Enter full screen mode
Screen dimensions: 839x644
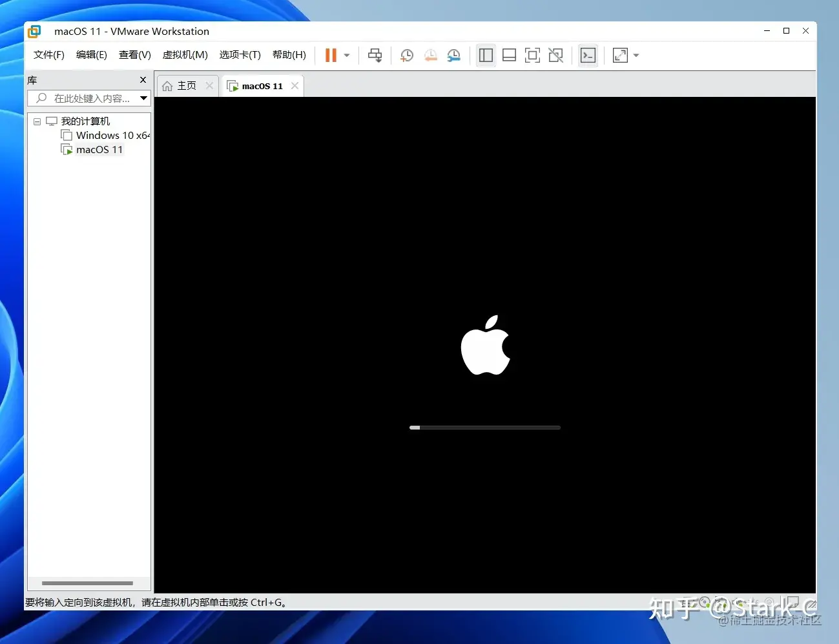[x=532, y=56]
